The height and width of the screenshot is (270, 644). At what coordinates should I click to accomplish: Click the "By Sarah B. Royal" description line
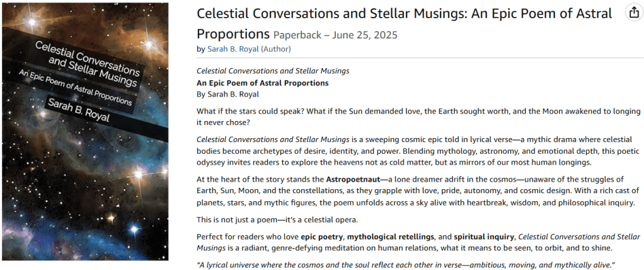227,95
